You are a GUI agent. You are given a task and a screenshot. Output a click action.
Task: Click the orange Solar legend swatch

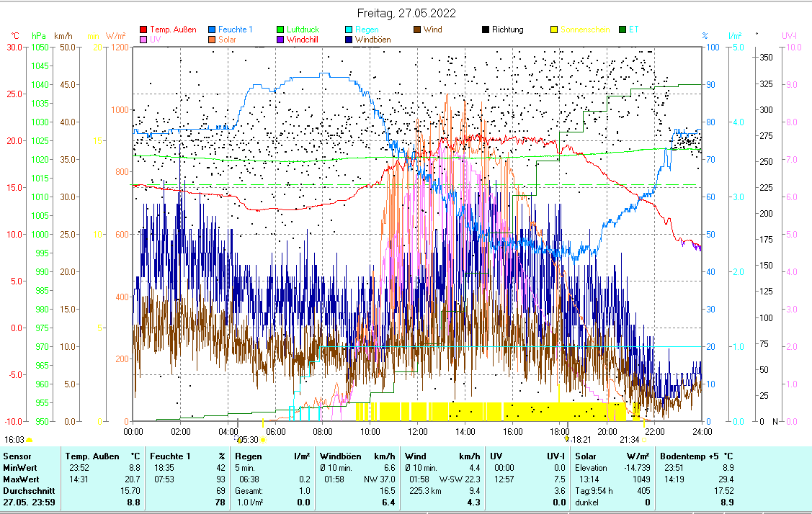tap(212, 40)
